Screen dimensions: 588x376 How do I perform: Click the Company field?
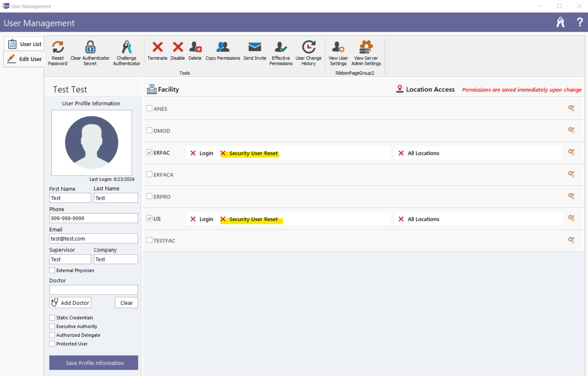pyautogui.click(x=116, y=259)
